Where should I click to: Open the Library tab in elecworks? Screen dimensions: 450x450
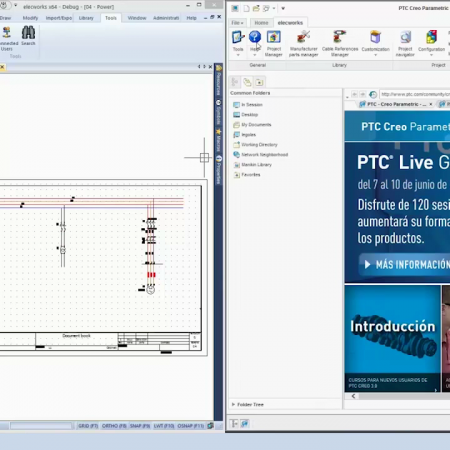coord(86,18)
